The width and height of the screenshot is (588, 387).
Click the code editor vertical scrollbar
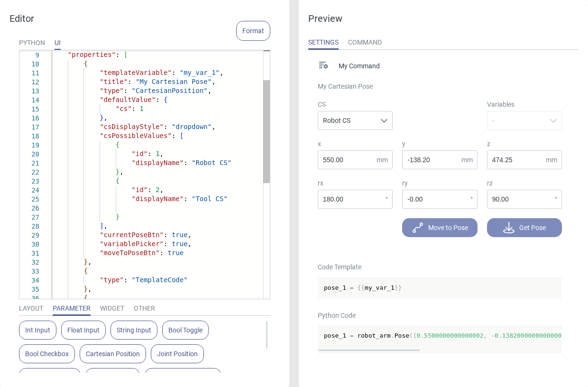266,131
